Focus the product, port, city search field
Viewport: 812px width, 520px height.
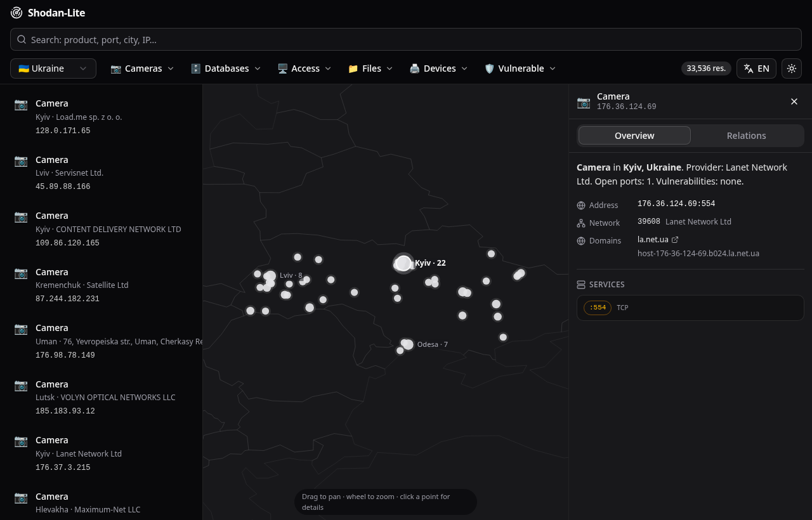point(406,39)
